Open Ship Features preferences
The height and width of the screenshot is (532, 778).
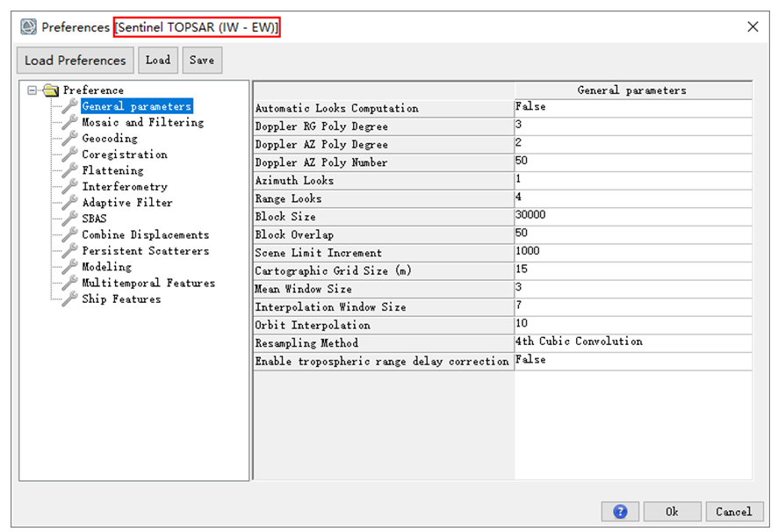pos(121,298)
